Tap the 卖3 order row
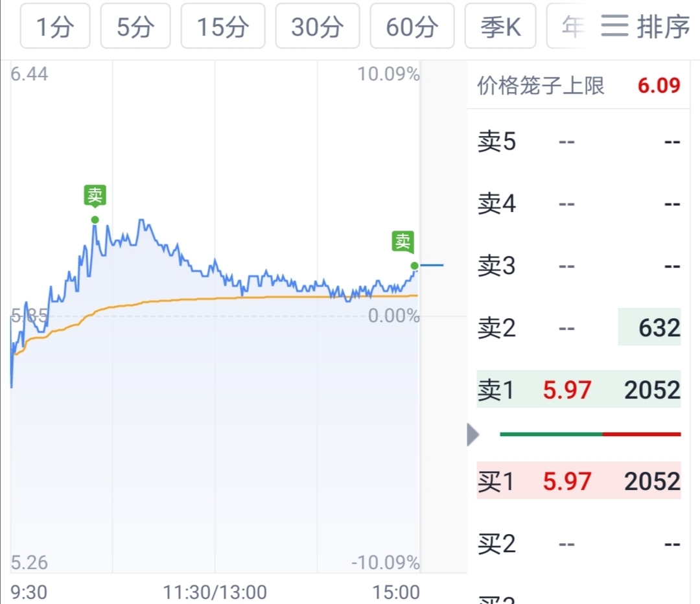 [578, 266]
